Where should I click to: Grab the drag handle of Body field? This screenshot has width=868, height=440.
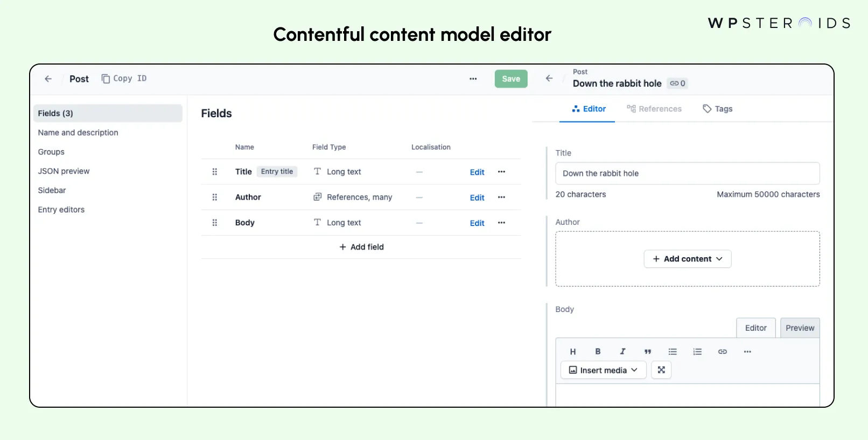pos(214,223)
